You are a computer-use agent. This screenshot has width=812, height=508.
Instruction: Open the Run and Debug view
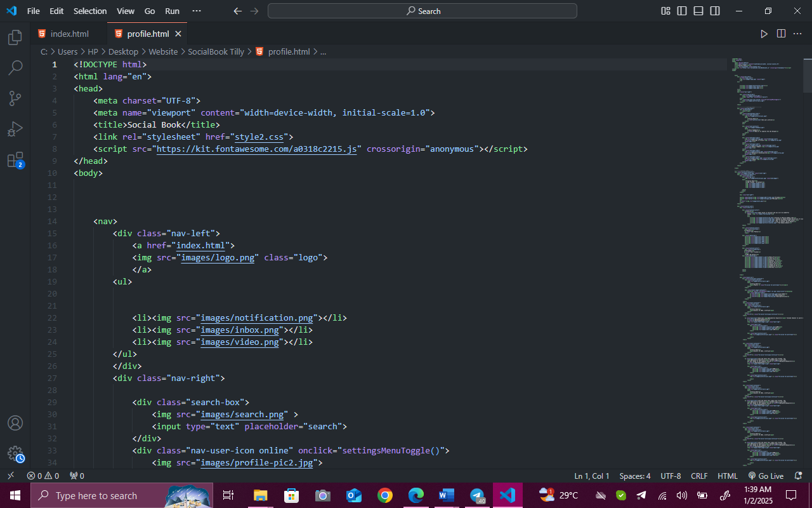(x=15, y=129)
